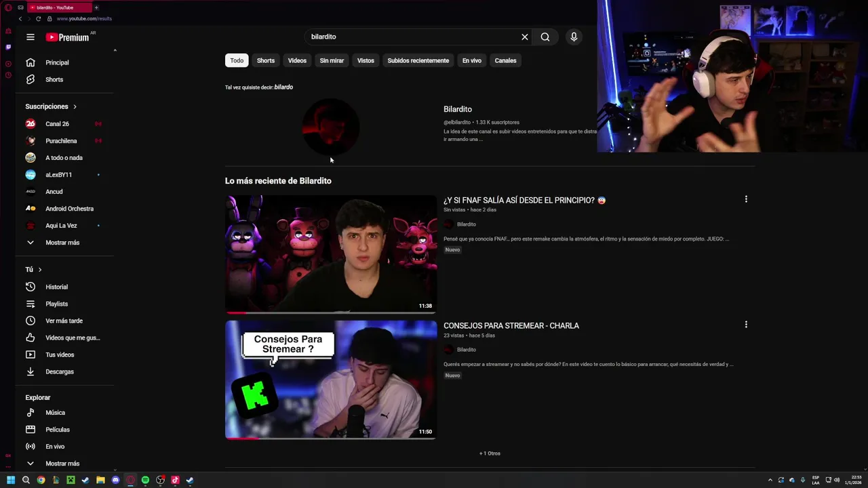Viewport: 868px width, 488px height.
Task: Select Subidos recientemente filter chip
Action: [418, 60]
